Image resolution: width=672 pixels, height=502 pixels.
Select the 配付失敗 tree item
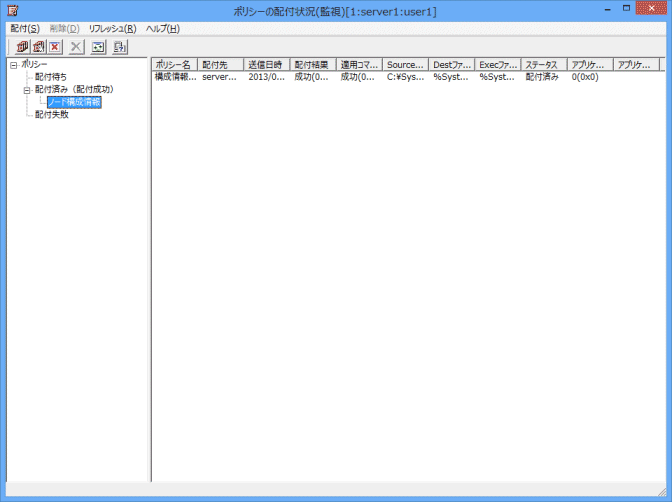coord(51,114)
